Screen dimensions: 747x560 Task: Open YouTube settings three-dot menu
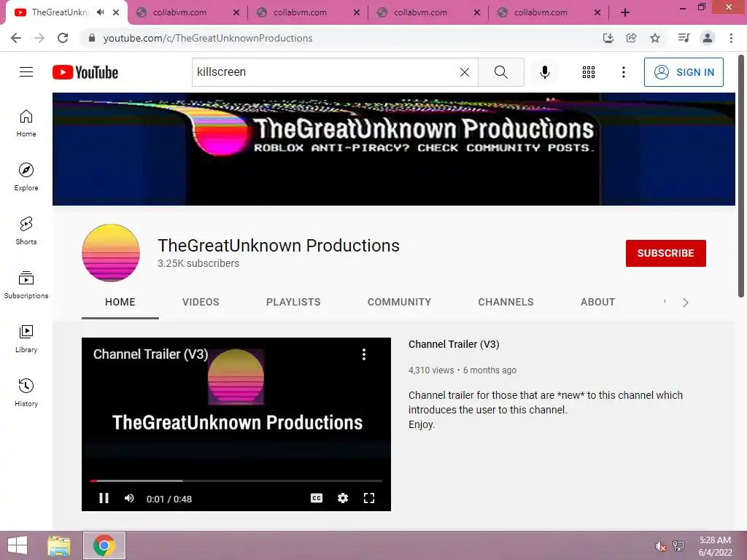[623, 72]
